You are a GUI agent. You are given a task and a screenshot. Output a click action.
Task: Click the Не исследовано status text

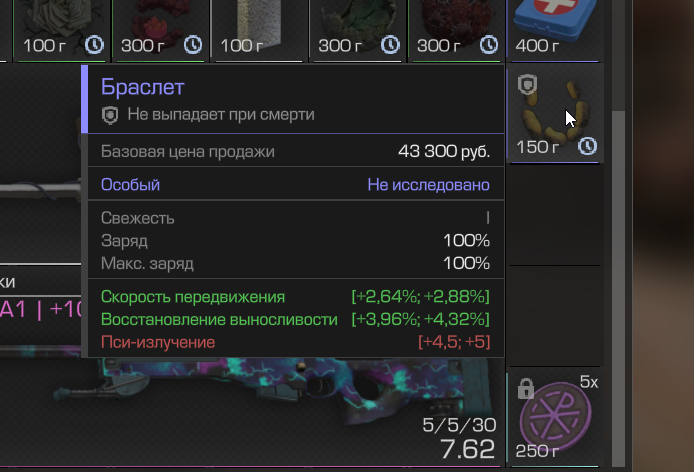428,185
